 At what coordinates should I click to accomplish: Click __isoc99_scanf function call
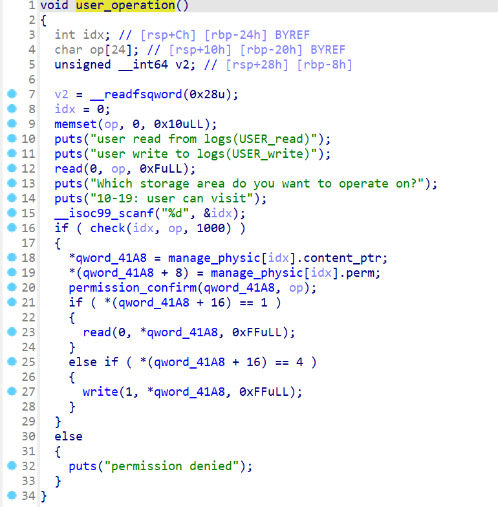click(104, 213)
